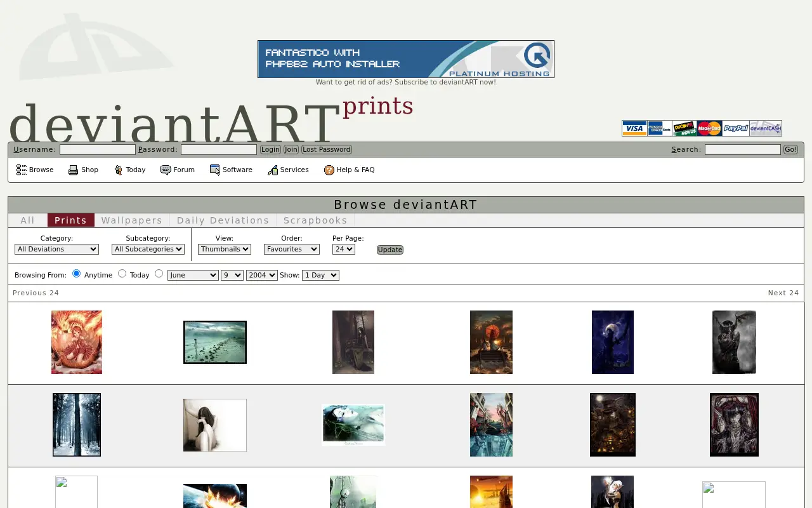Open the snowy forest photo thumbnail
Viewport: 812px width, 508px height.
pos(77,425)
